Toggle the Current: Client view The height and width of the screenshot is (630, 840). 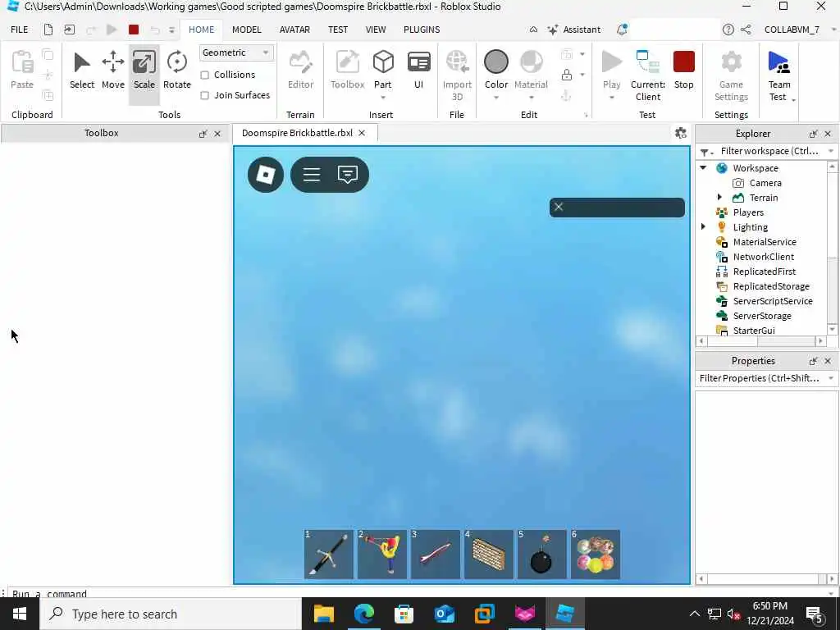tap(648, 75)
